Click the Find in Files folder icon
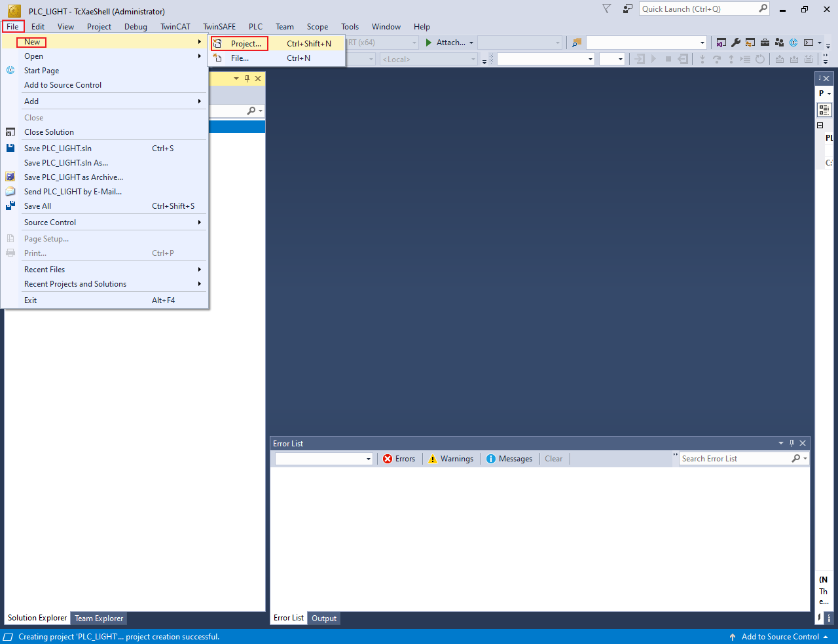This screenshot has width=838, height=644. [576, 43]
